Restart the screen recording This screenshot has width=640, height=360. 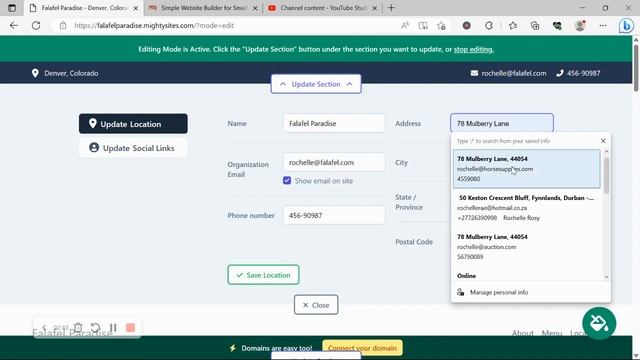click(x=95, y=327)
